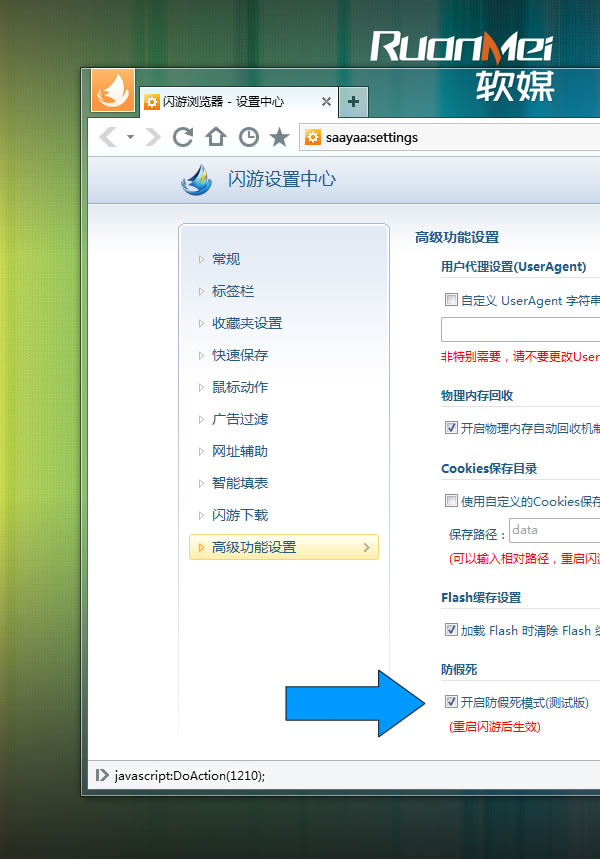The width and height of the screenshot is (600, 859).
Task: Open the browsing history clock icon
Action: 248,137
